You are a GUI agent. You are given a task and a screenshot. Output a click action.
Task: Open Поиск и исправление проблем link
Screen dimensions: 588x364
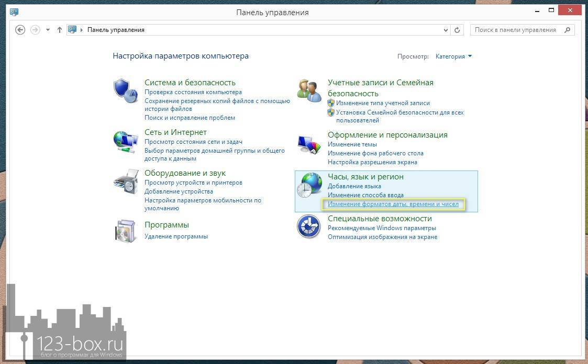[x=190, y=118]
